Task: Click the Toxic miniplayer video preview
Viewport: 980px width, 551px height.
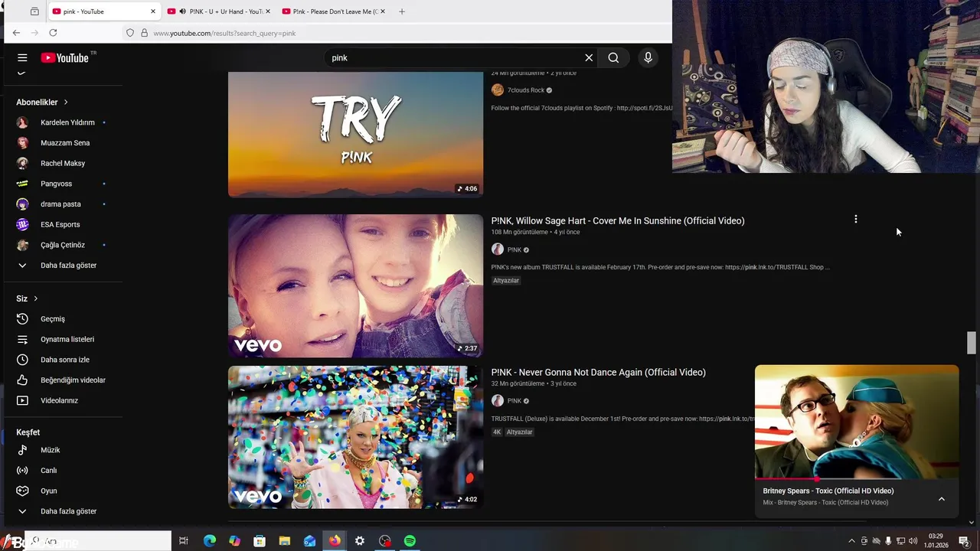Action: coord(857,422)
